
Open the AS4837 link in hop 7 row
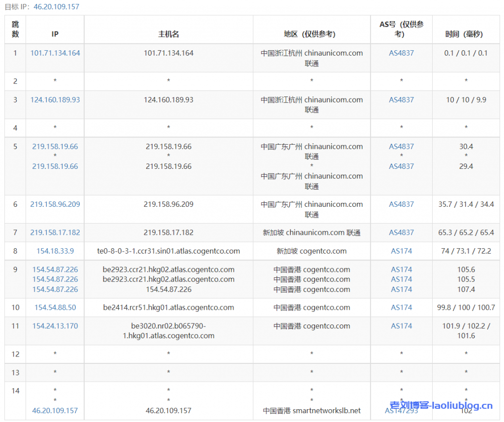[x=401, y=232]
